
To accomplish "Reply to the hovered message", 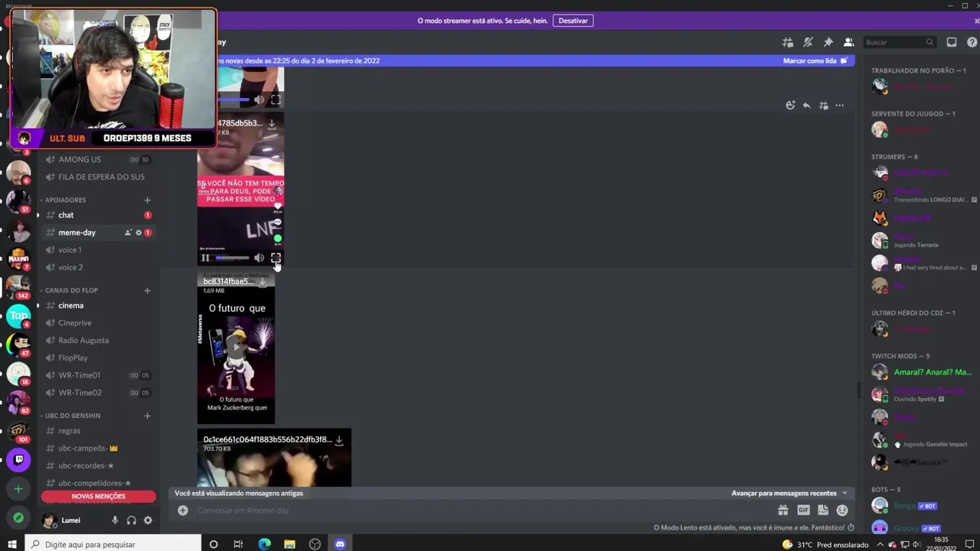I will pos(806,106).
